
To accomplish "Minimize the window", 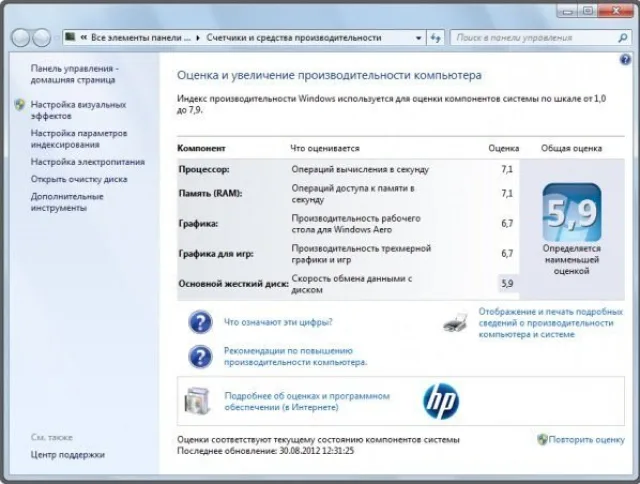I will [567, 11].
